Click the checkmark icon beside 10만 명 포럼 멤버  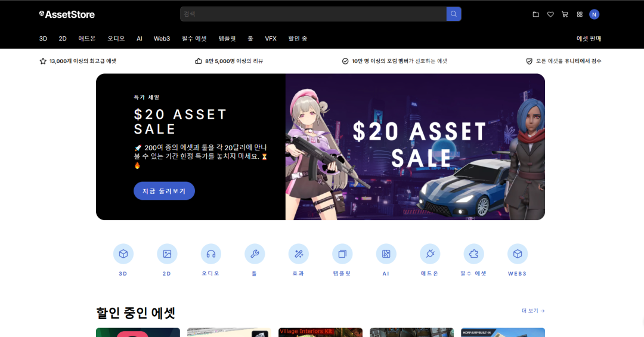tap(345, 61)
